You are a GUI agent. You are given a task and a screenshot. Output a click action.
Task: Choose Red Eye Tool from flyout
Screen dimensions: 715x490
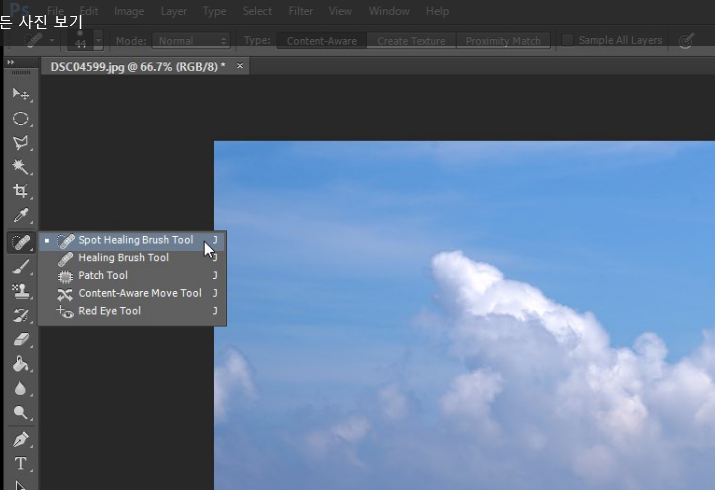(132, 311)
